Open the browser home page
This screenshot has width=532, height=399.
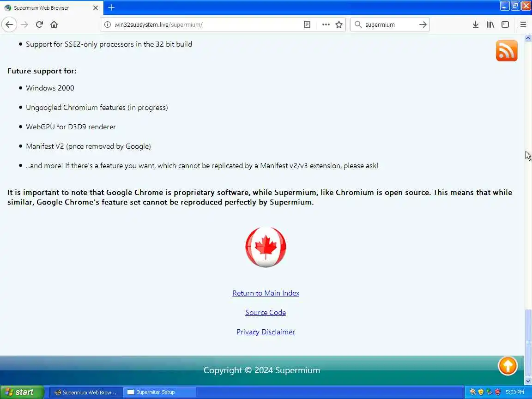pos(54,24)
